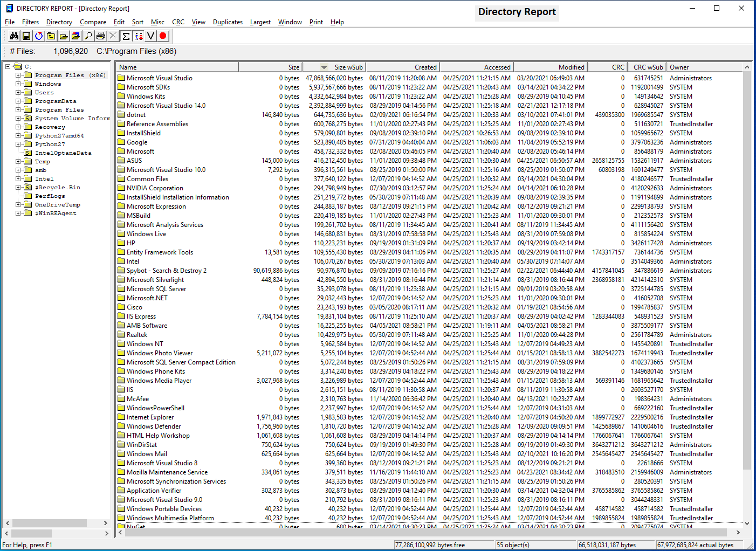The width and height of the screenshot is (756, 551).
Task: Click the open folder toolbar icon
Action: pyautogui.click(x=64, y=36)
